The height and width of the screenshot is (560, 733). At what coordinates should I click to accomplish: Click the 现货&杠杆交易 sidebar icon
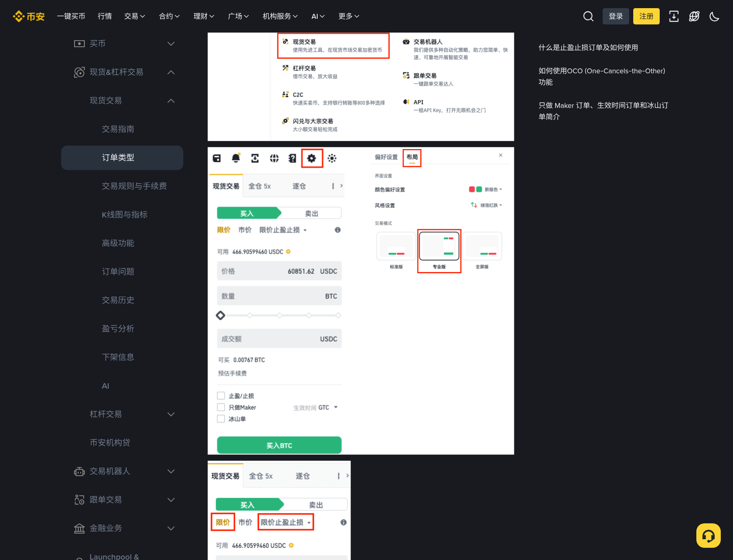pyautogui.click(x=79, y=72)
